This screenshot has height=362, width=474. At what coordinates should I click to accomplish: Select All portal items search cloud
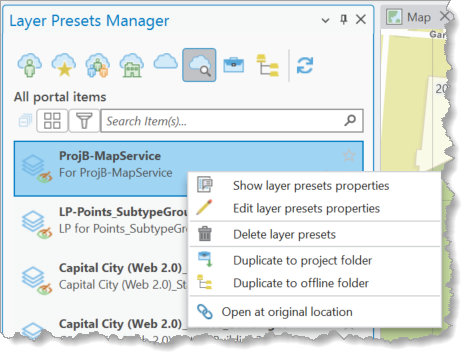click(199, 65)
